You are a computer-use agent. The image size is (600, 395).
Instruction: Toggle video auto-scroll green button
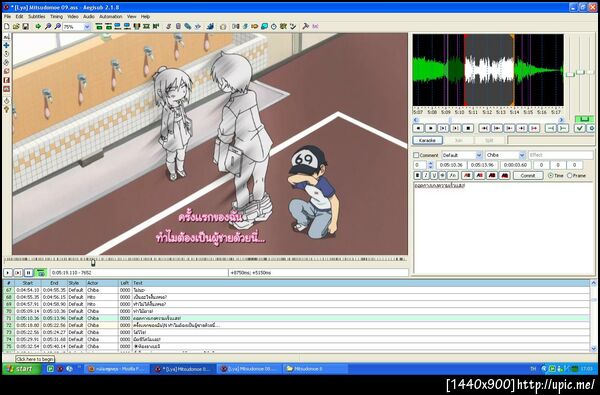click(40, 273)
